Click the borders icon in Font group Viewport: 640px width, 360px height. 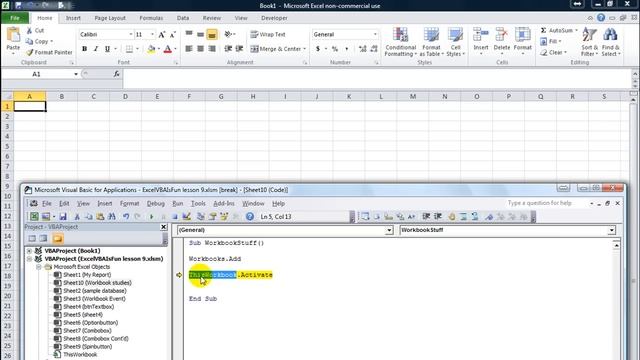click(x=129, y=49)
